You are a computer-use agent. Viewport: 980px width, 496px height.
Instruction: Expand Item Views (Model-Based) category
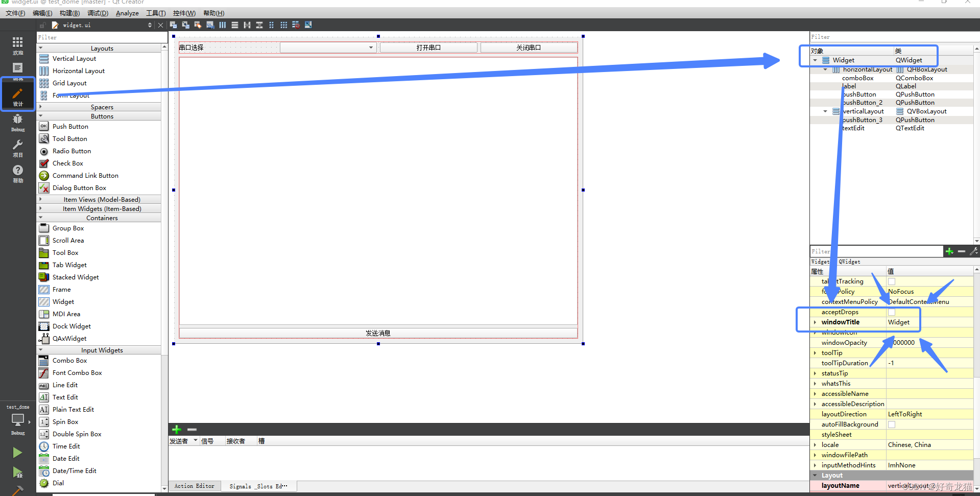tap(40, 199)
